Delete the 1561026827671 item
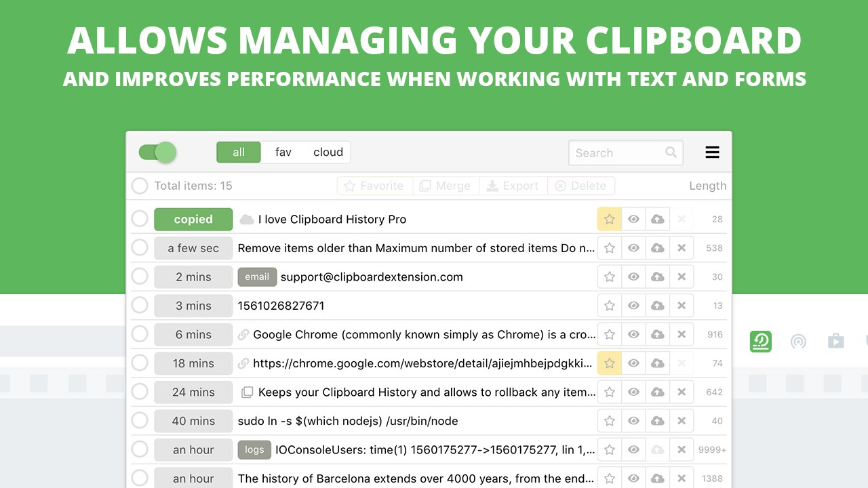868x488 pixels. (682, 306)
